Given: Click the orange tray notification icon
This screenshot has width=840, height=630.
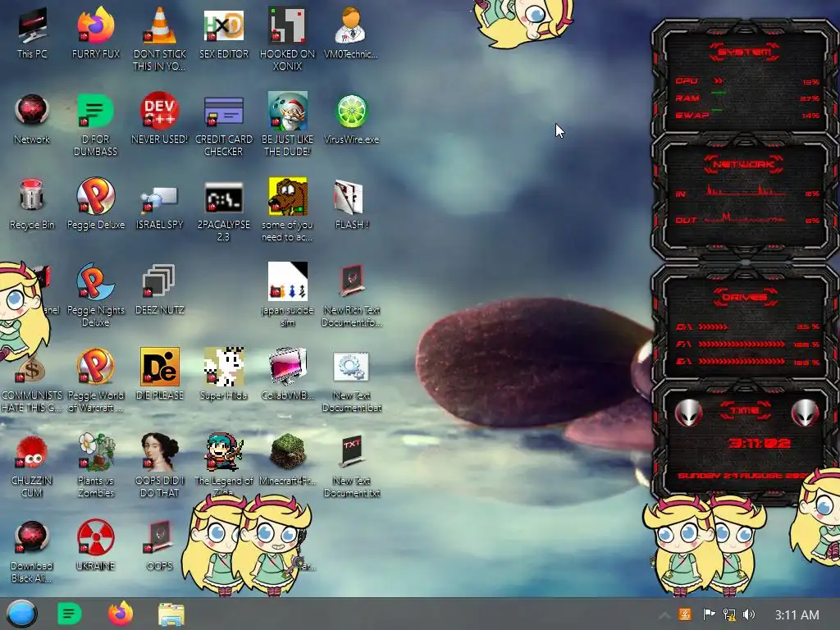Looking at the screenshot, I should click(x=684, y=614).
